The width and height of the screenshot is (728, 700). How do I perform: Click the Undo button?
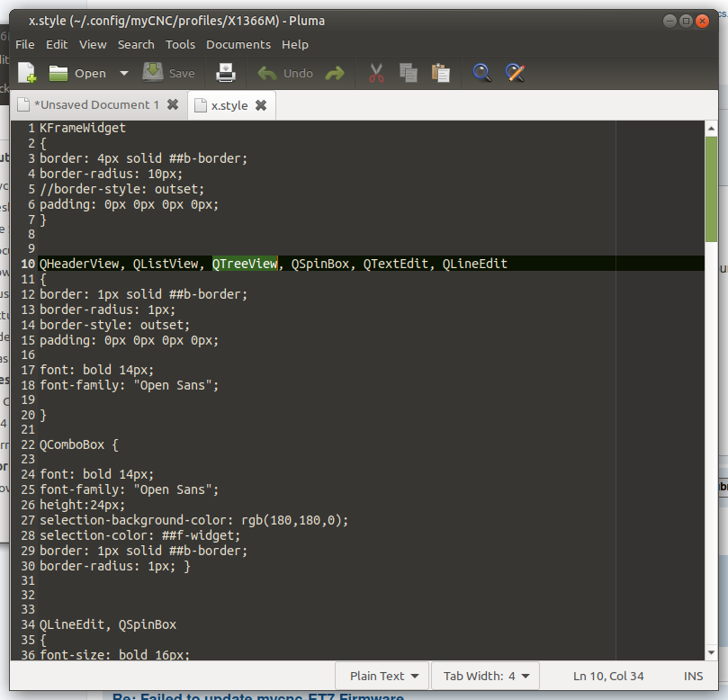click(x=286, y=73)
